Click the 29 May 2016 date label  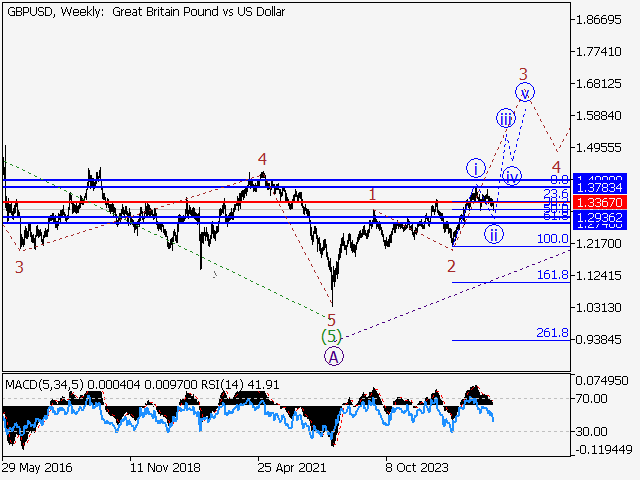click(x=36, y=467)
